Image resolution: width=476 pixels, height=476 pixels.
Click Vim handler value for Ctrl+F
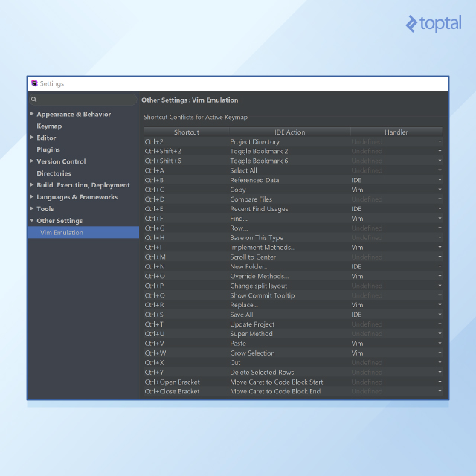(x=357, y=219)
